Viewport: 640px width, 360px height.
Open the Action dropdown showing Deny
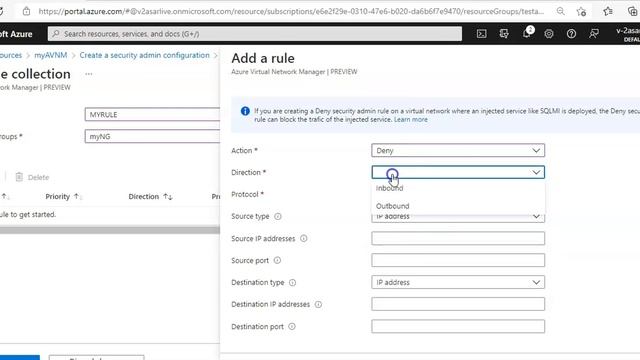(x=458, y=150)
